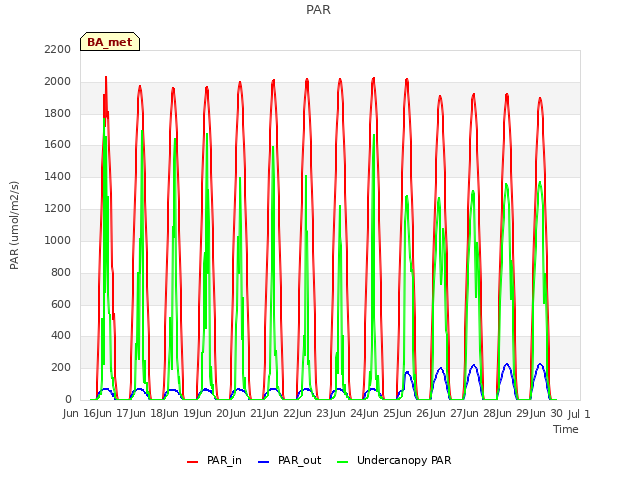This screenshot has height=480, width=640.
Task: Click the red PAR_in legend swatch
Action: [192, 462]
